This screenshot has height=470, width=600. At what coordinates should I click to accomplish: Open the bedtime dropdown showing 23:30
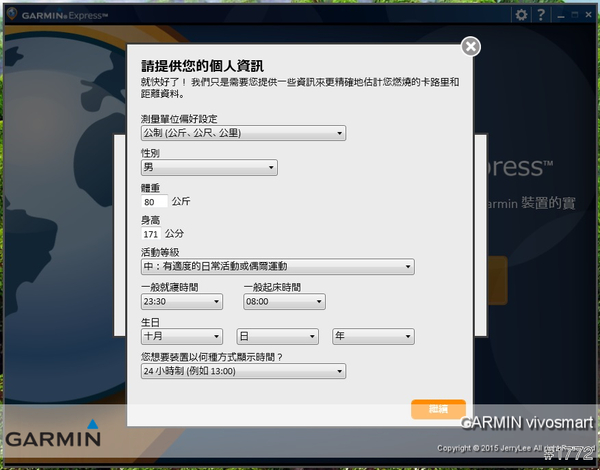(x=182, y=302)
